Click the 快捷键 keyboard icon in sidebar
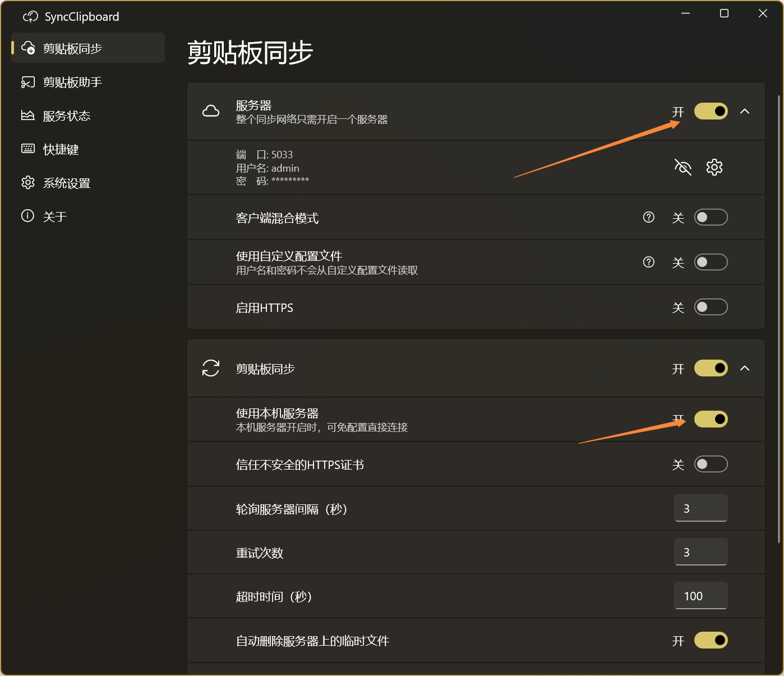Screen dimensions: 784x676 [x=28, y=149]
